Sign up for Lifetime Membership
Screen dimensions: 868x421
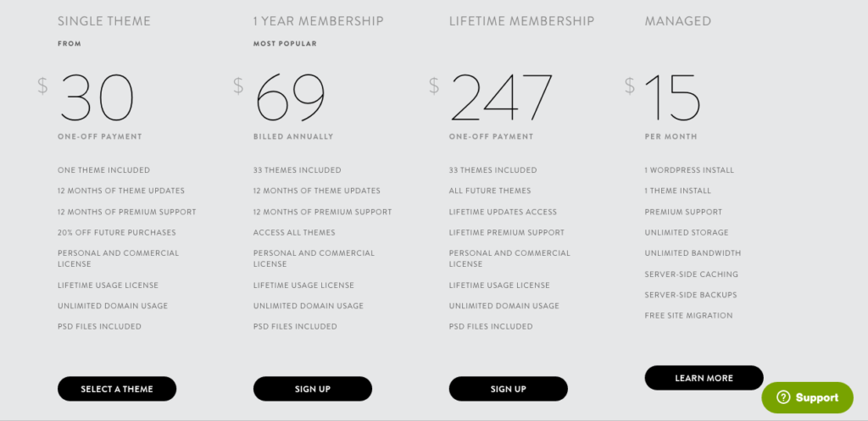[509, 389]
